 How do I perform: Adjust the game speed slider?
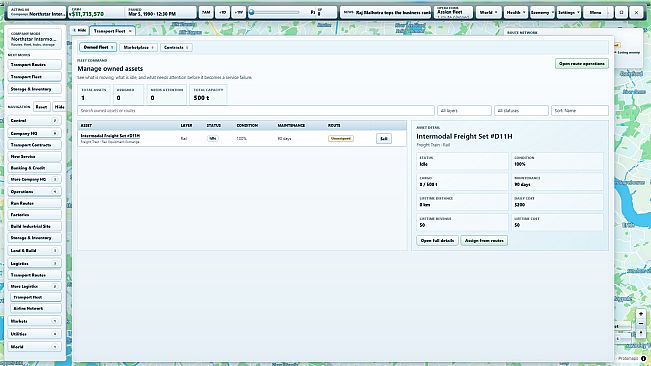point(274,12)
